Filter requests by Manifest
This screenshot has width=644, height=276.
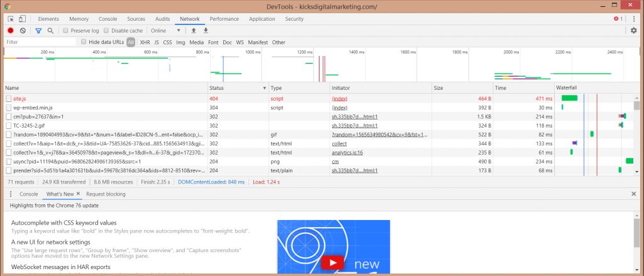[x=258, y=42]
